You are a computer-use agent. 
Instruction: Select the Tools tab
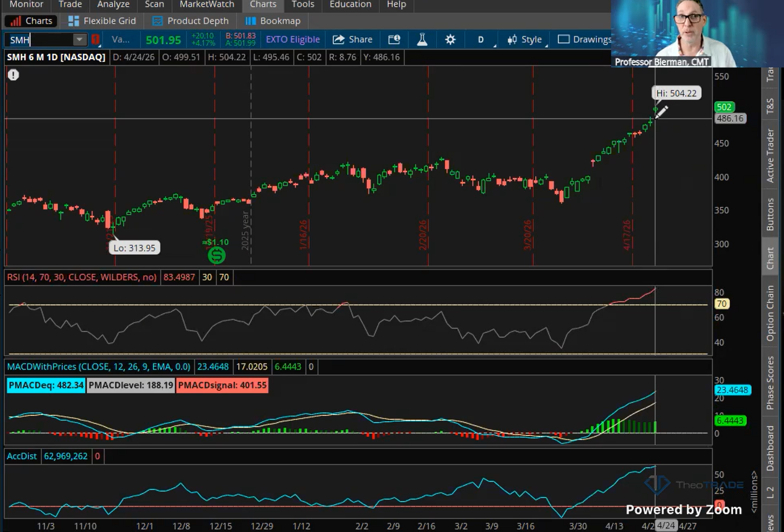click(x=303, y=4)
